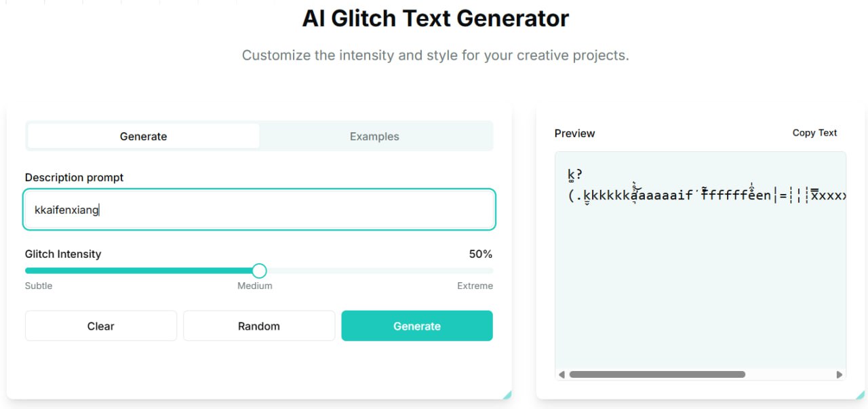Click the AI Glitch Text Generator heading
This screenshot has width=868, height=409.
point(435,18)
